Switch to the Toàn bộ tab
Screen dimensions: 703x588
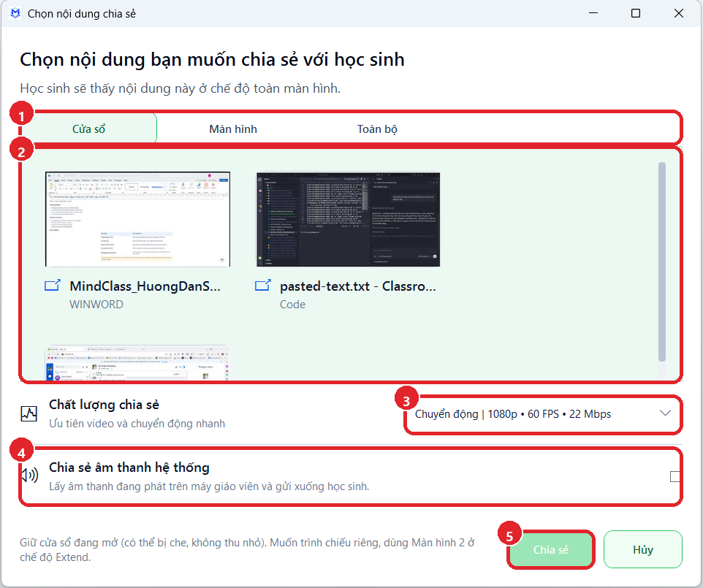click(x=377, y=129)
